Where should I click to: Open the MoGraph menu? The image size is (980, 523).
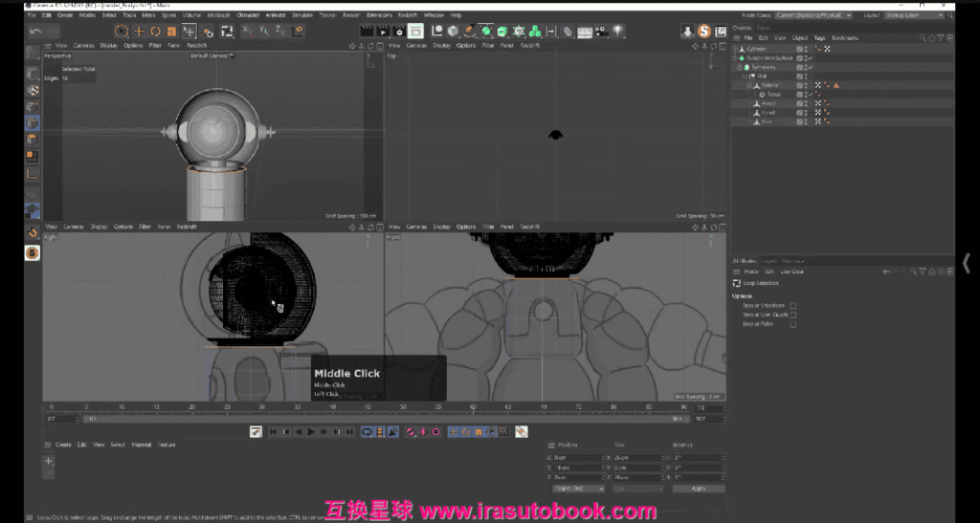pyautogui.click(x=219, y=15)
